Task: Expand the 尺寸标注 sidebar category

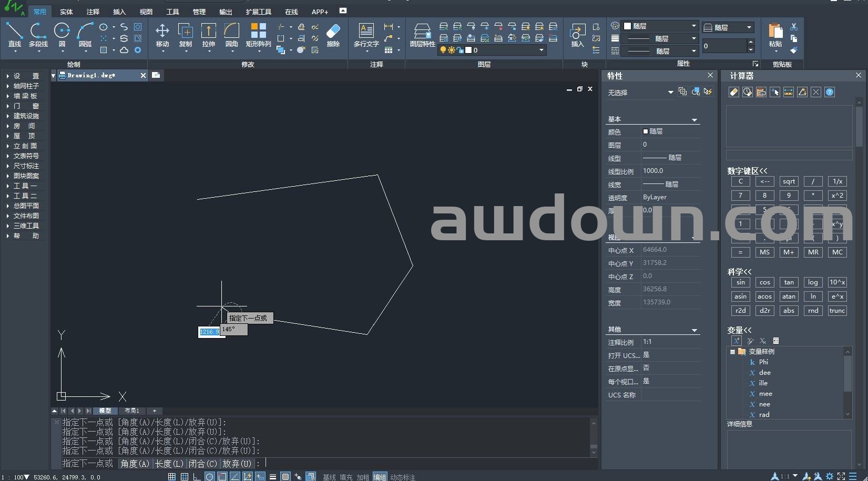Action: (x=26, y=166)
